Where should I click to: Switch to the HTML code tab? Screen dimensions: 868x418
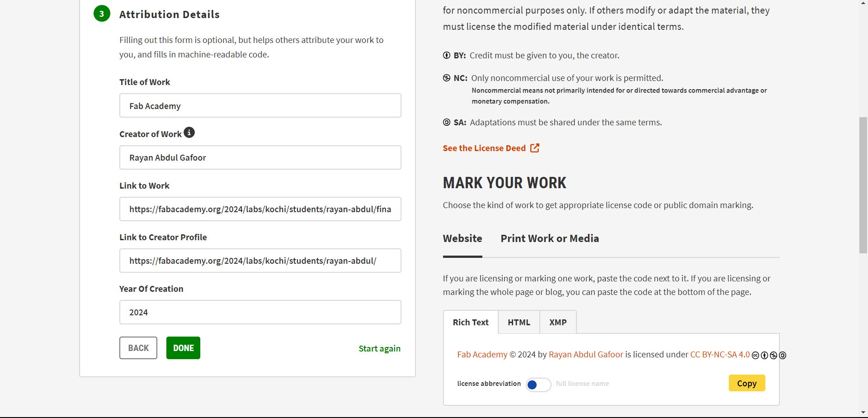(x=519, y=322)
